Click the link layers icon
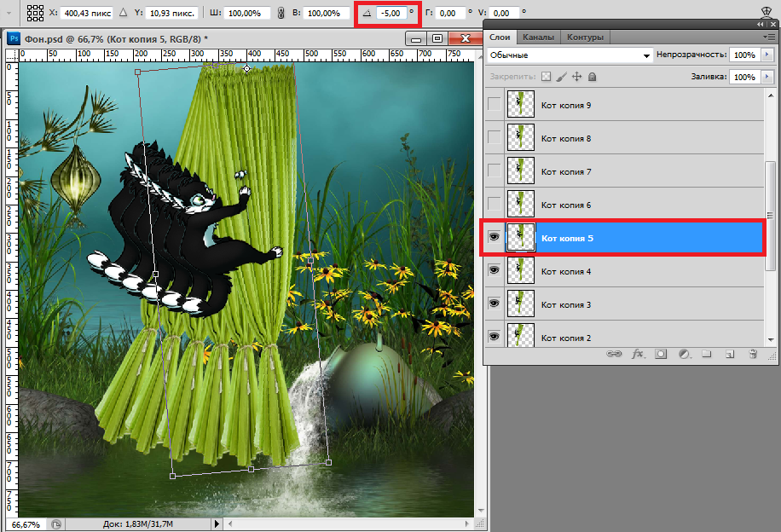The image size is (781, 532). click(612, 353)
